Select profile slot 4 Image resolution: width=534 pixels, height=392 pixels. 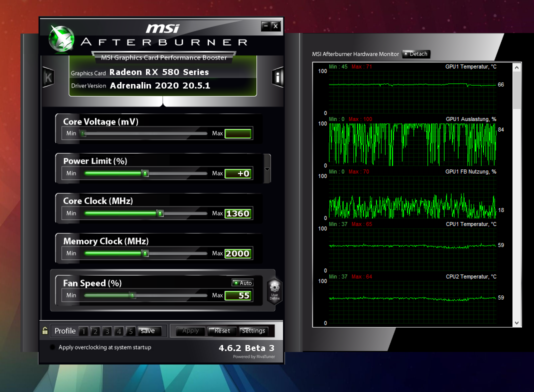119,331
